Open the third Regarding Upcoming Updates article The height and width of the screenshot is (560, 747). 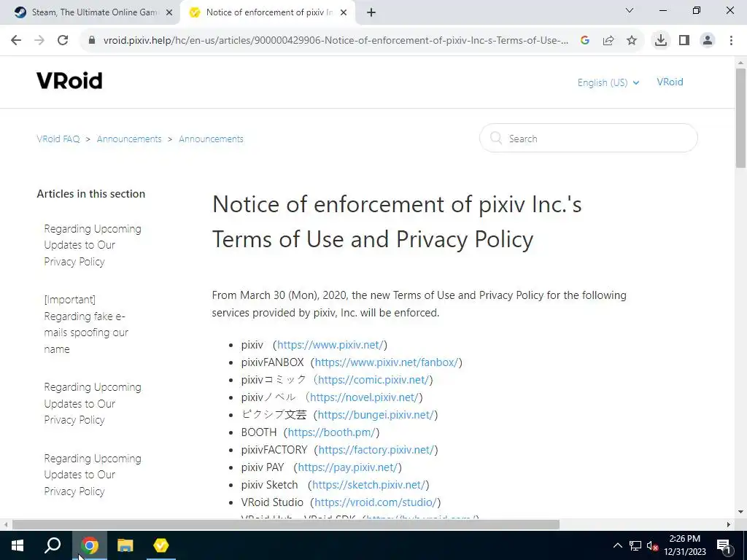93,475
